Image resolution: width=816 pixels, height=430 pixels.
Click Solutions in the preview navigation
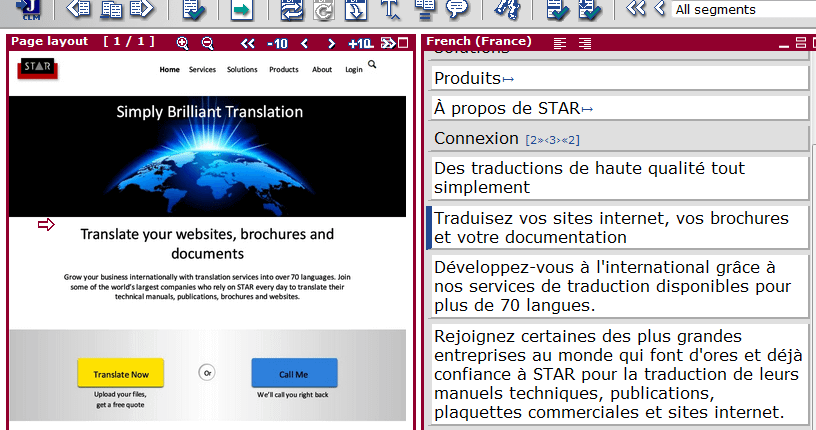click(x=242, y=69)
